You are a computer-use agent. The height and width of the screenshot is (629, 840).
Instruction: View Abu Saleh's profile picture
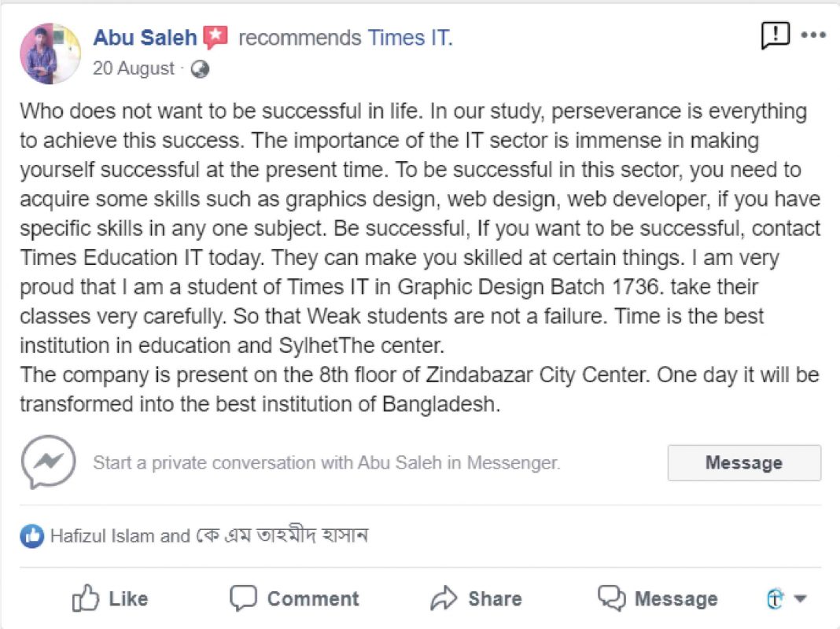pyautogui.click(x=50, y=53)
